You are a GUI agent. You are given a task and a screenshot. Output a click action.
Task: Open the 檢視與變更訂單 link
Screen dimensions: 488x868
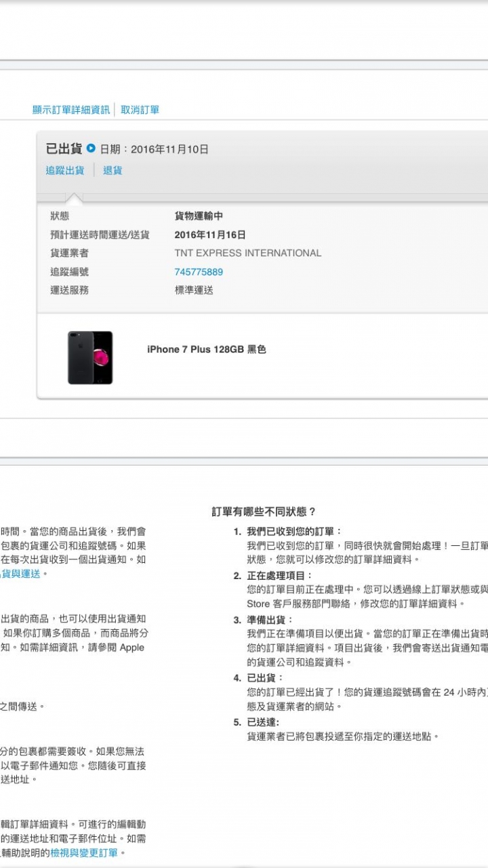(84, 853)
